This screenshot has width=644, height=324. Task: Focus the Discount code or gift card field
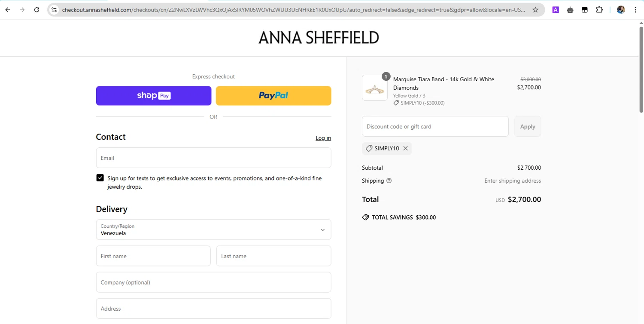pyautogui.click(x=435, y=126)
